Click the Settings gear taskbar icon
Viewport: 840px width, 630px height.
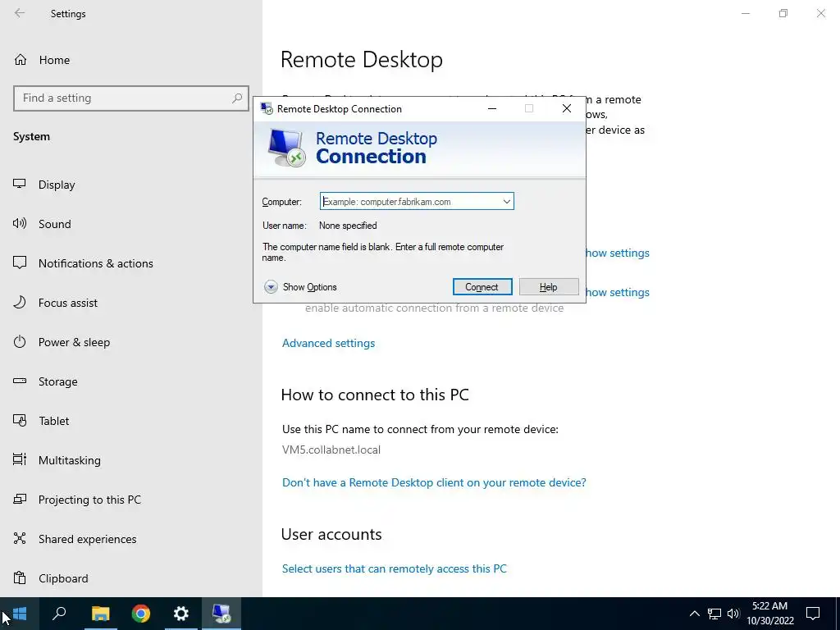click(181, 614)
